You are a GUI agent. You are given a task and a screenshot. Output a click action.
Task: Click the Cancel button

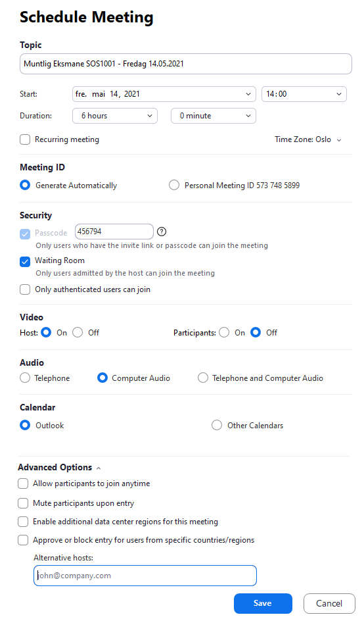329,603
